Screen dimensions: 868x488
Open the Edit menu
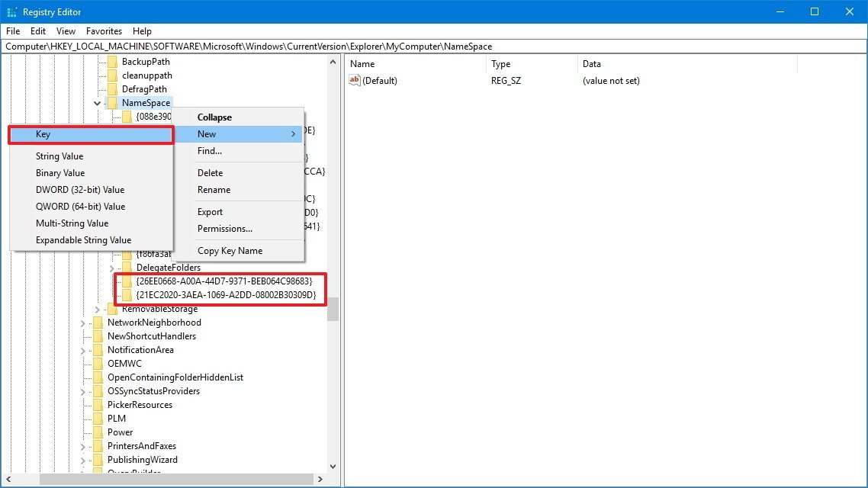38,31
